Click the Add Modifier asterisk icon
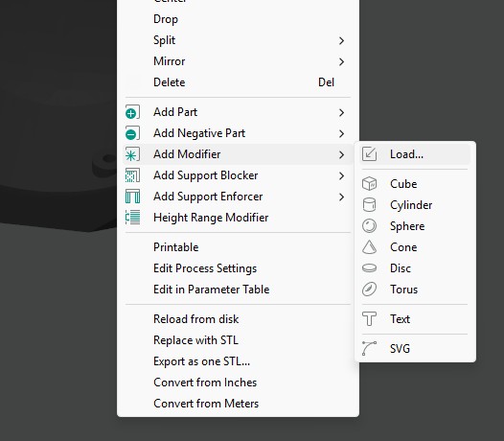Viewport: 504px width, 441px height. click(x=132, y=154)
